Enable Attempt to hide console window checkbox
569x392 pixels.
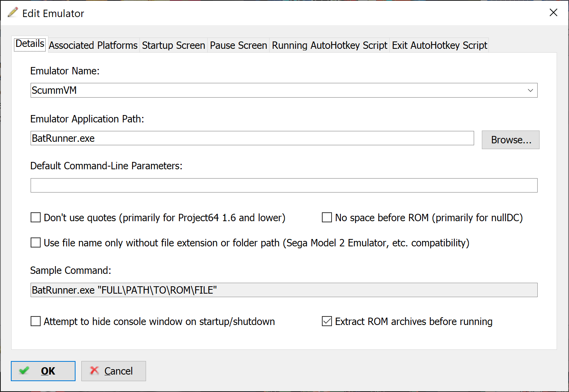[x=36, y=321]
